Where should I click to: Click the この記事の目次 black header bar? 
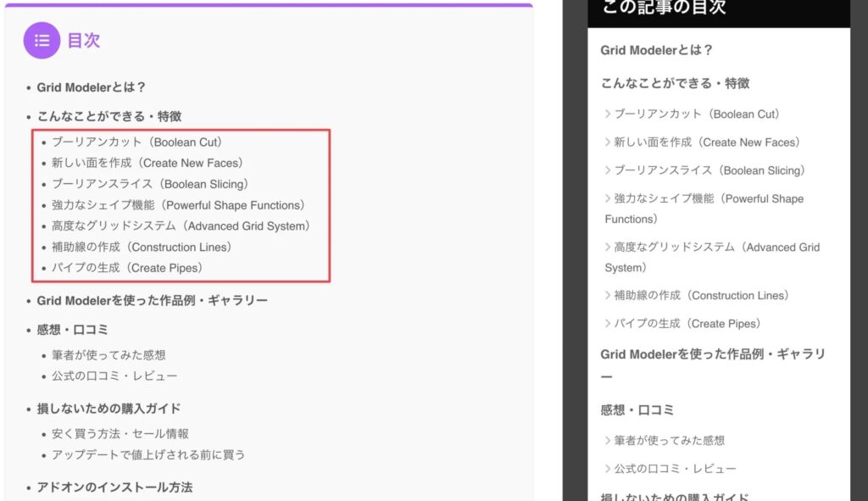[x=718, y=10]
